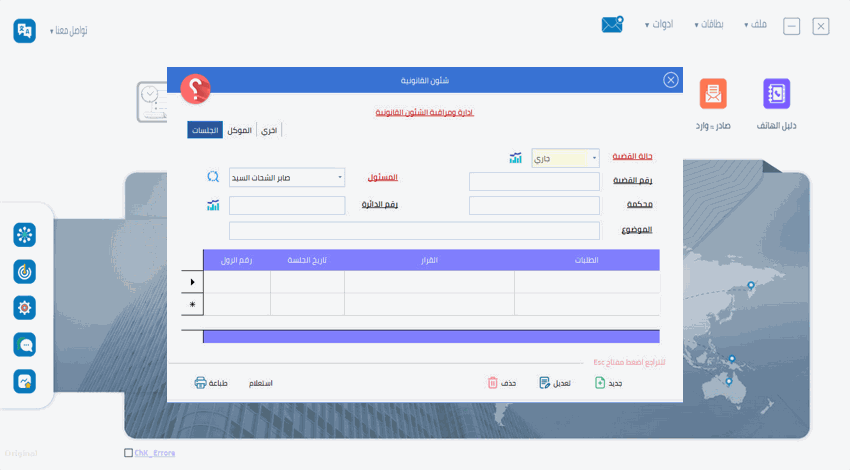Click the حذف delete button

click(x=502, y=383)
